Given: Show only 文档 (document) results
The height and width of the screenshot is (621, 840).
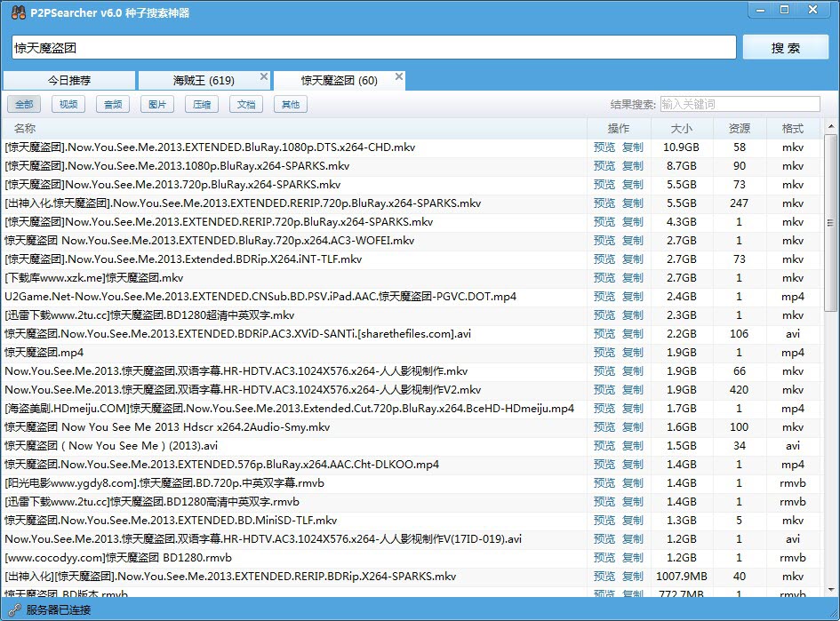Looking at the screenshot, I should click(x=245, y=104).
